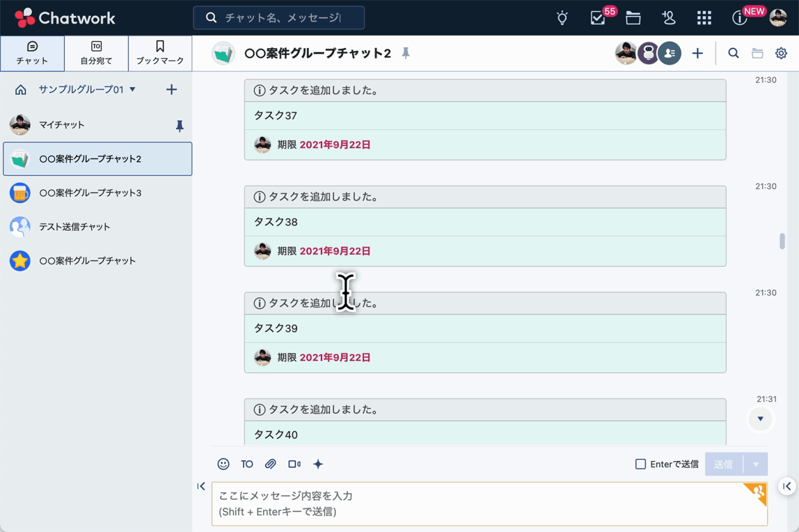This screenshot has width=799, height=532.
Task: Open テスト送信チャット chat
Action: [97, 227]
